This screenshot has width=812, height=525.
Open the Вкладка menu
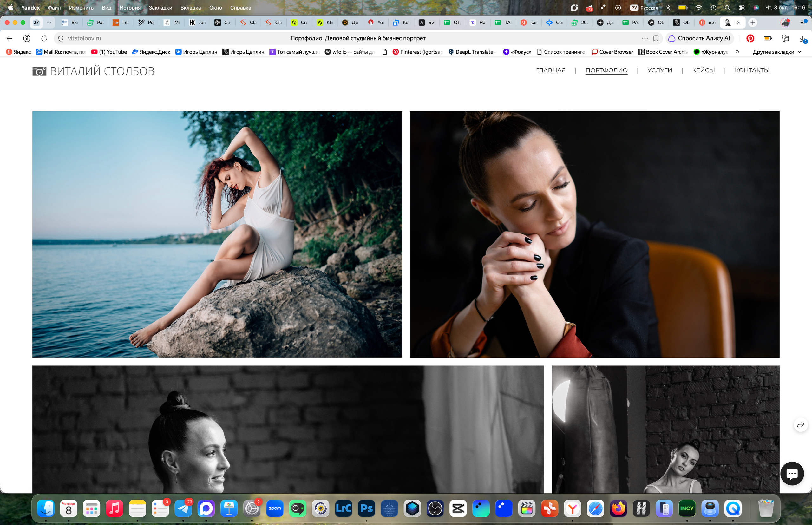coord(191,8)
